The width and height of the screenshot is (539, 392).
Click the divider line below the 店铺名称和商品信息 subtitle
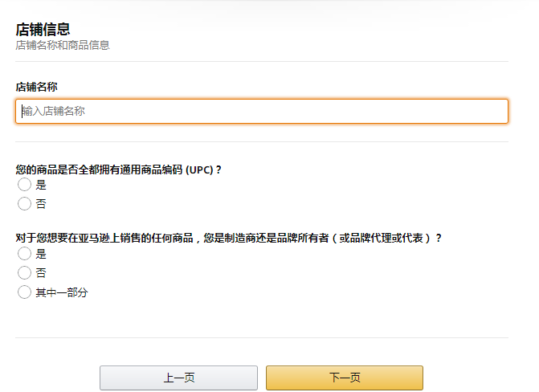(261, 61)
